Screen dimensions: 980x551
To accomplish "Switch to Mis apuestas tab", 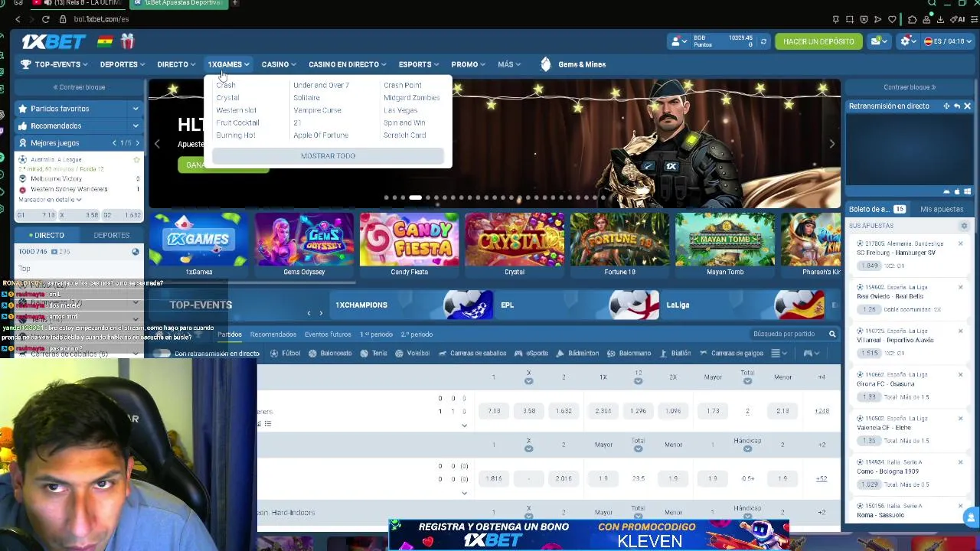I will (x=942, y=209).
